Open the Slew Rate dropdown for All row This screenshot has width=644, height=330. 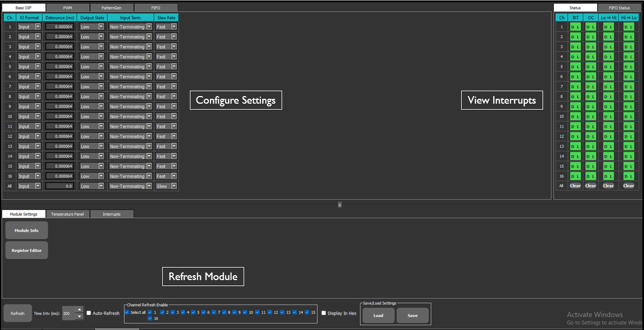175,186
